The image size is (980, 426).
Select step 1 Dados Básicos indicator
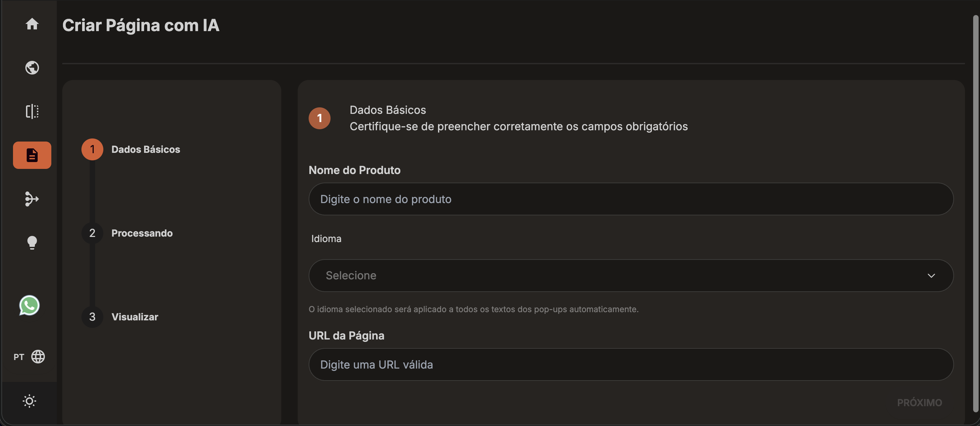coord(92,149)
